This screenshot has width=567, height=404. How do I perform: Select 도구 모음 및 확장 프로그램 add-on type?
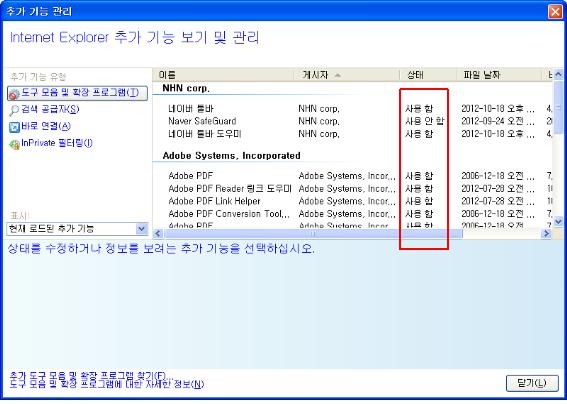point(77,93)
